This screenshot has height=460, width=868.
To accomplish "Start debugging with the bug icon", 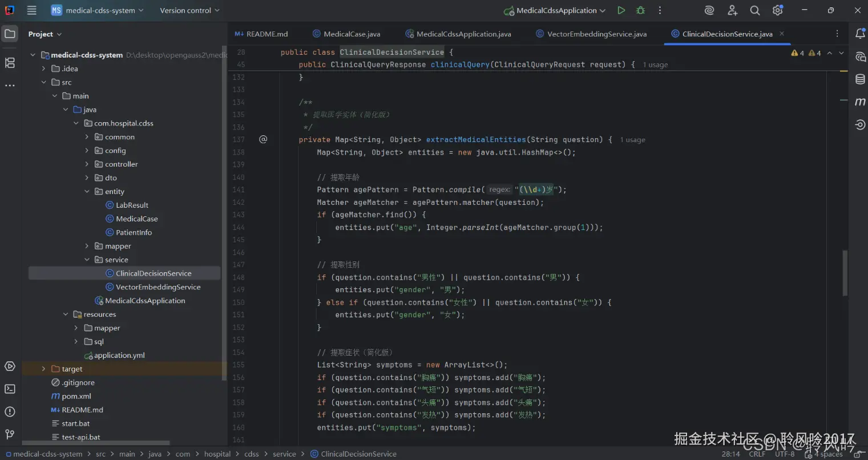I will 640,10.
